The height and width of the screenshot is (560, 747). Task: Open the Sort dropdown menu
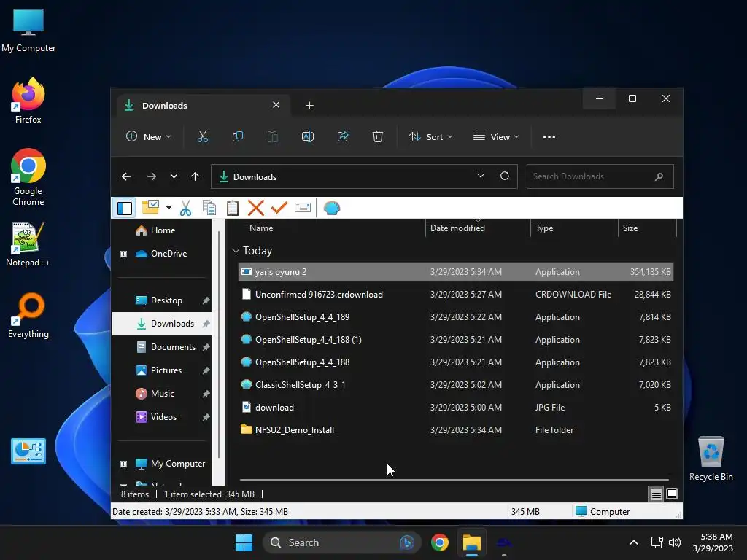click(430, 136)
